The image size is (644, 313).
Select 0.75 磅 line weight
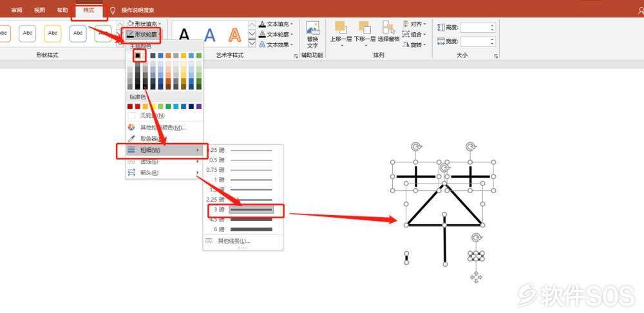tap(243, 170)
